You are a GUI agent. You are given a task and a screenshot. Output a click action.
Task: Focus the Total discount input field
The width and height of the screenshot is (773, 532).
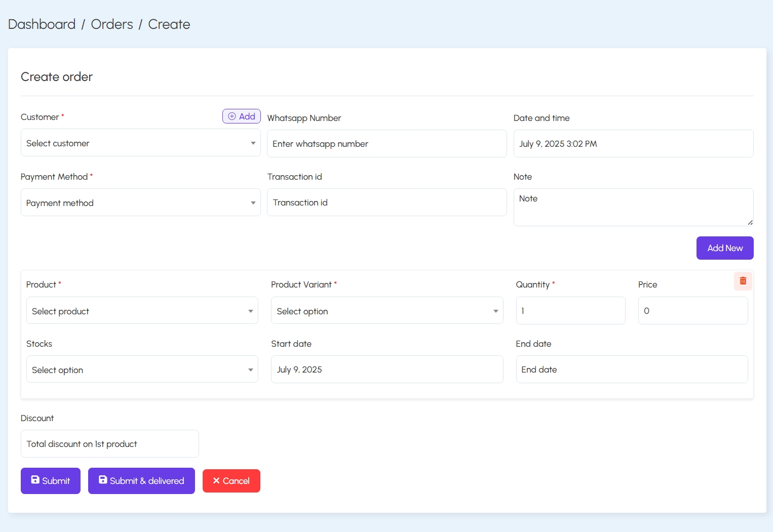(110, 444)
